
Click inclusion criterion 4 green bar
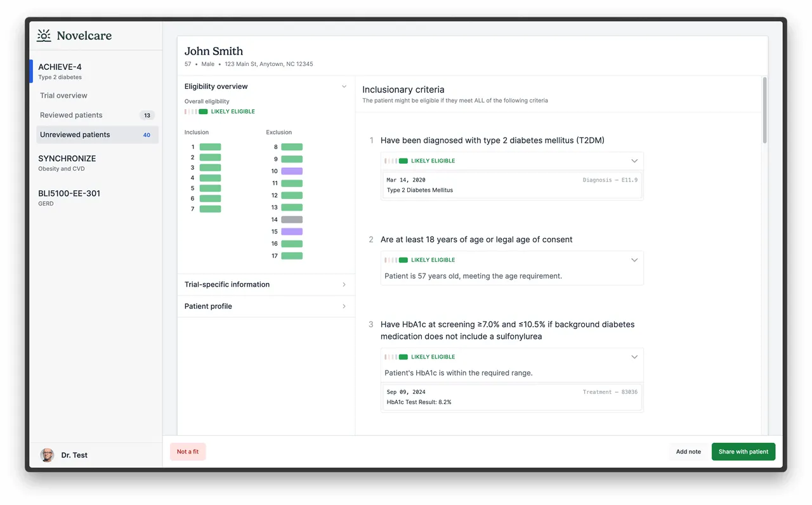pyautogui.click(x=210, y=178)
